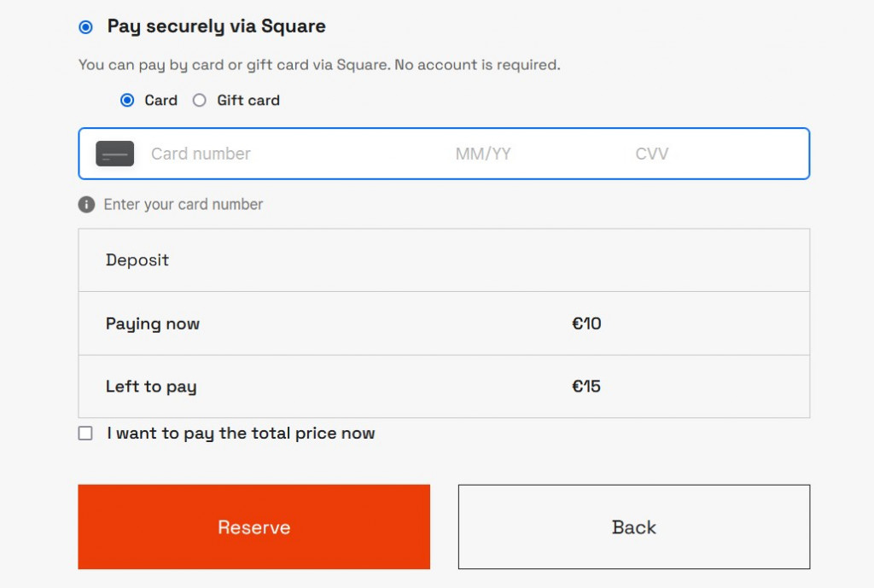
Task: Select the "Pay securely via Square" radio button
Action: coord(85,26)
